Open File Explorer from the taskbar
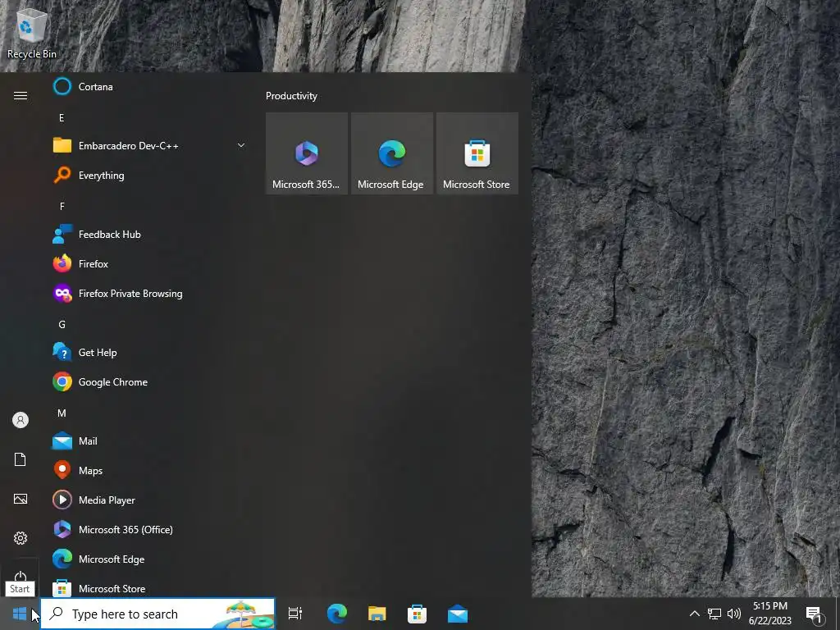 tap(377, 614)
